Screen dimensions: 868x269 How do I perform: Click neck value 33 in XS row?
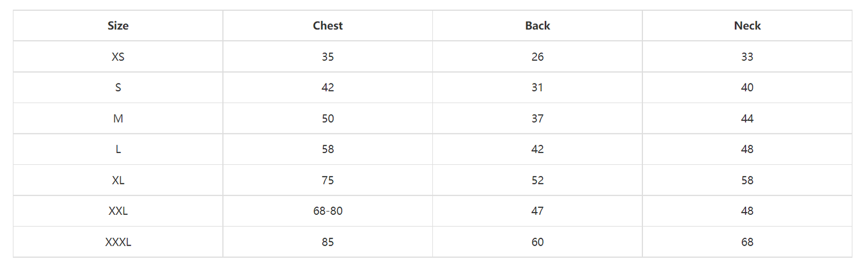(x=747, y=56)
